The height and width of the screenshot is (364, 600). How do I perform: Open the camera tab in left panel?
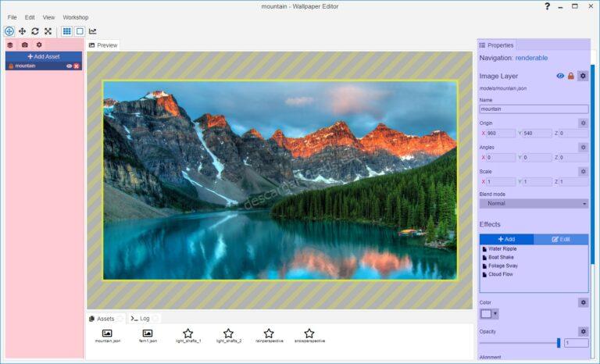coord(24,45)
